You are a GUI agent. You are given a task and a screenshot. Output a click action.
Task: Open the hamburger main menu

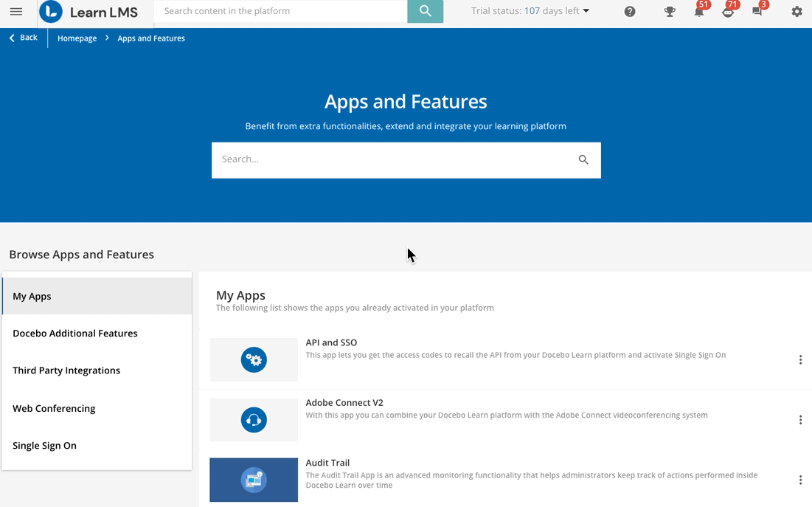16,11
